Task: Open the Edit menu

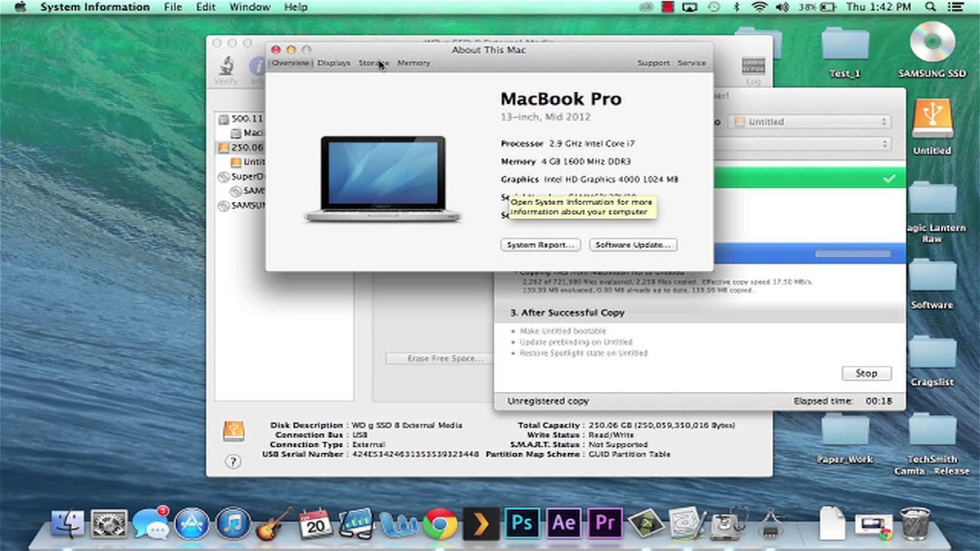Action: point(205,7)
